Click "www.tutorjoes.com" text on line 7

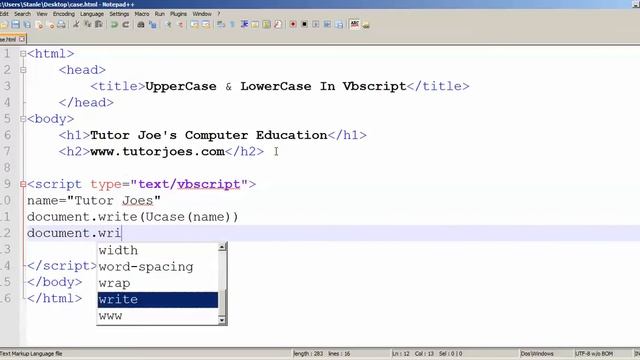(157, 151)
